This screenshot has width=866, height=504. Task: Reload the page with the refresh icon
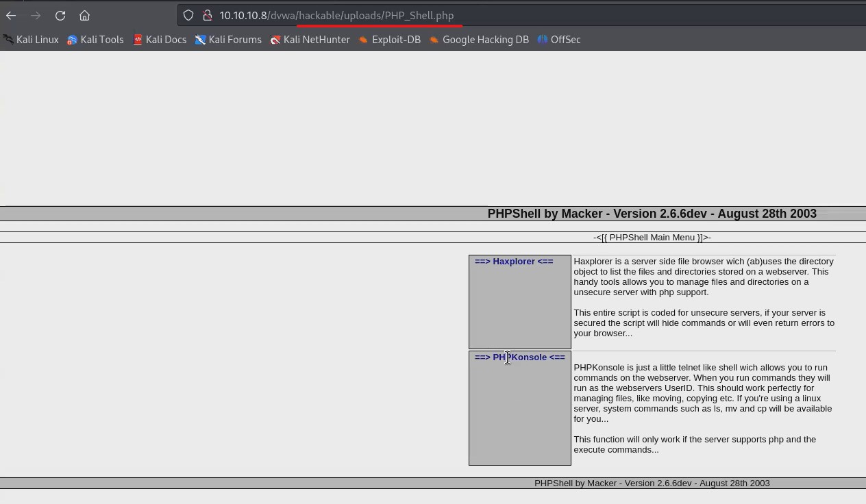[60, 15]
